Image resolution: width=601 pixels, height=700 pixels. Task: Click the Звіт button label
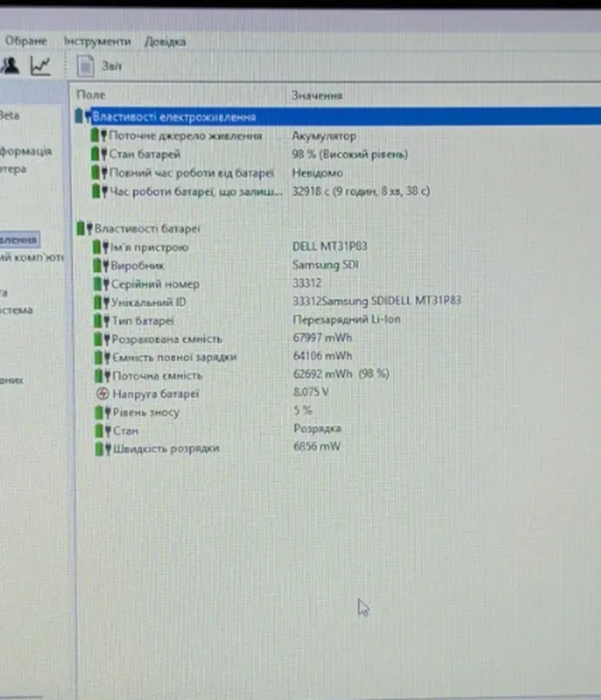(111, 66)
